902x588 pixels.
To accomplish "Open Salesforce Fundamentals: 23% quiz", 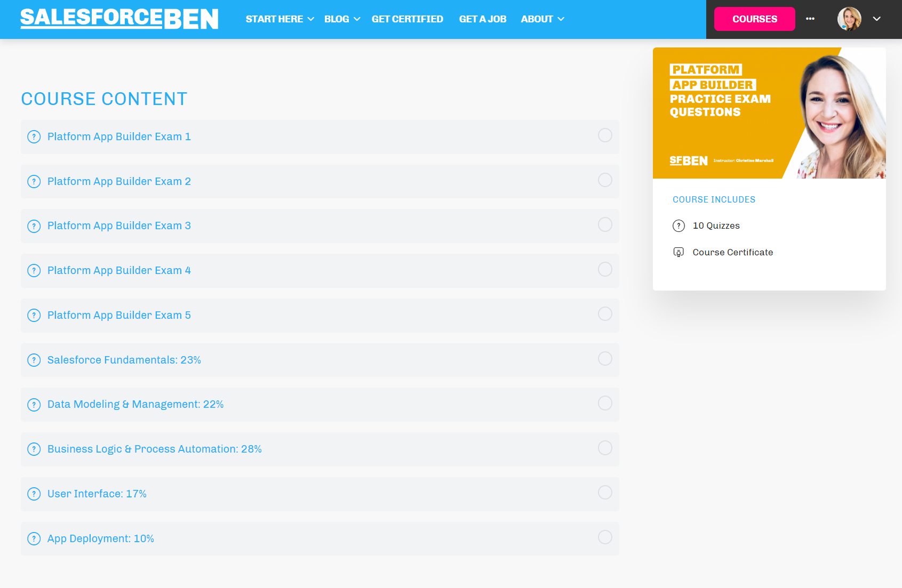I will point(124,360).
